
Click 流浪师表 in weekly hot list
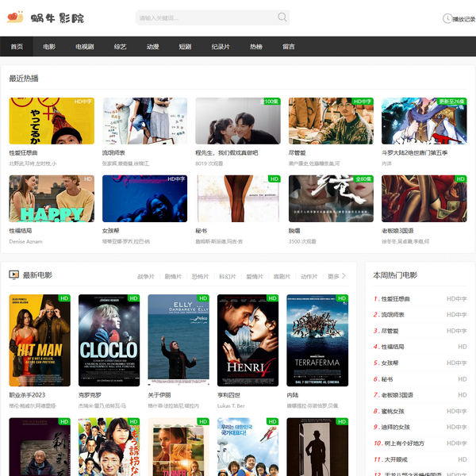point(392,315)
